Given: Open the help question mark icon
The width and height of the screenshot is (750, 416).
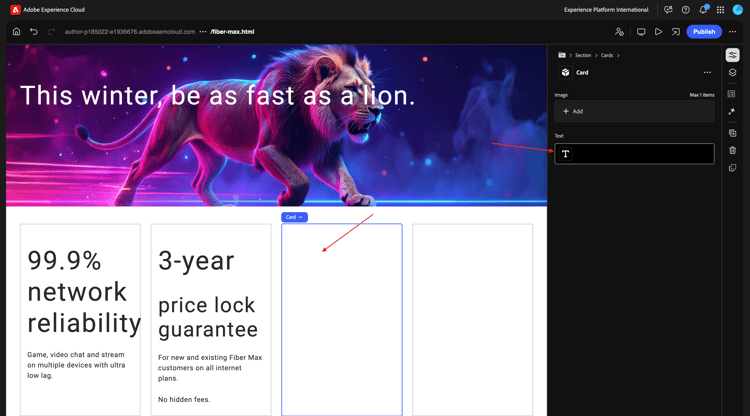Looking at the screenshot, I should 685,10.
